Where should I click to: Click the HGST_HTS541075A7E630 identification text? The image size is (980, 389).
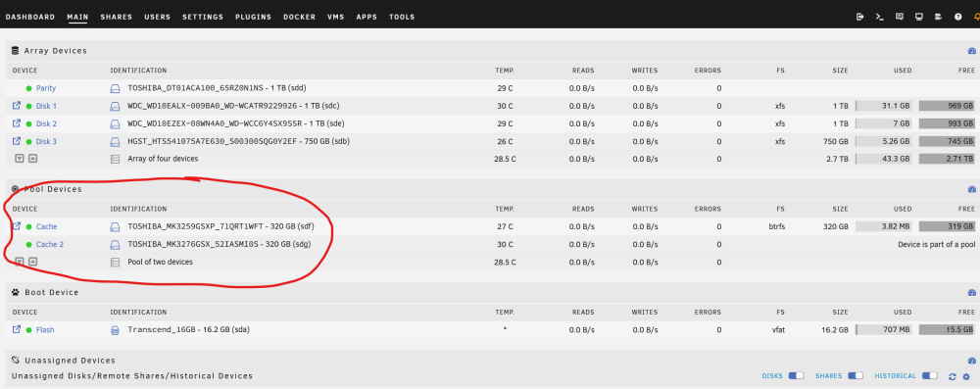point(238,141)
